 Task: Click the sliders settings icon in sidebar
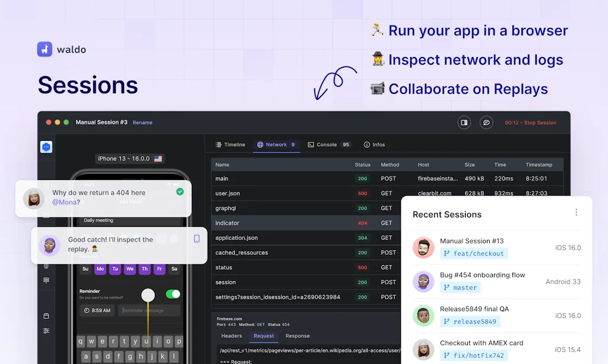click(46, 331)
